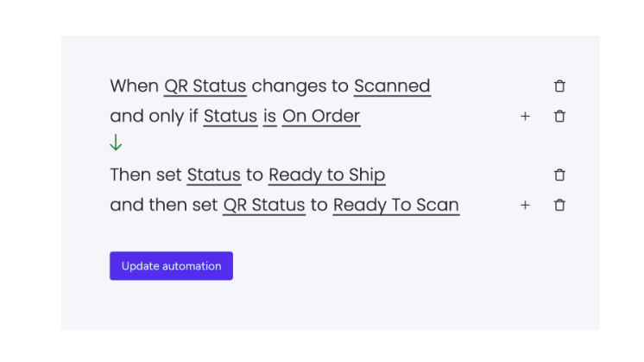Add another action with plus icon
Screen dimensions: 644x362
(525, 205)
